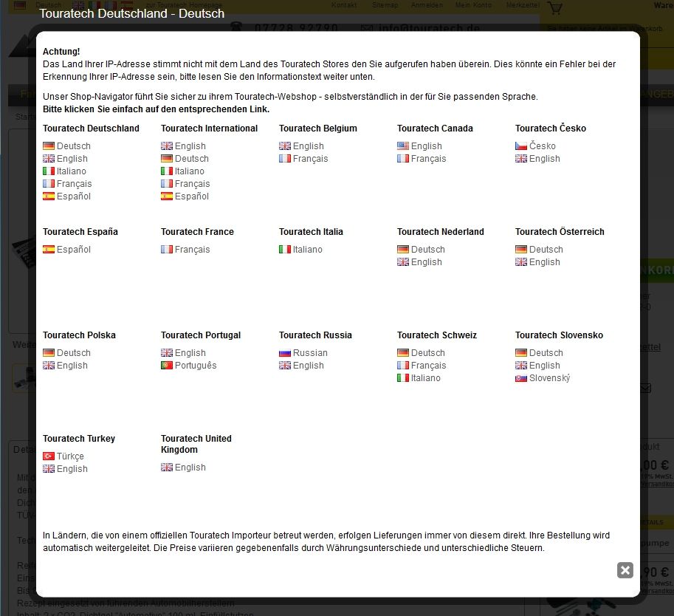The width and height of the screenshot is (674, 616).
Task: Click UK flag under Touratech United Kingdom
Action: click(167, 468)
